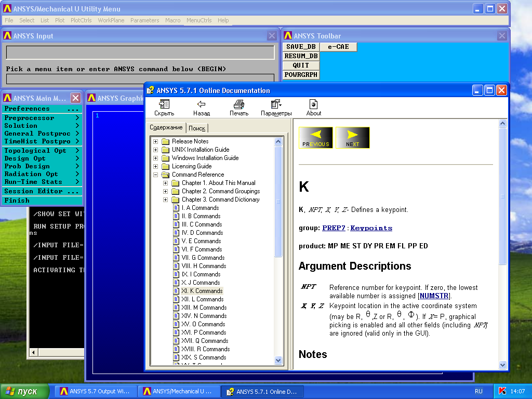Open Preprocessor submenu in Main Menu
The image size is (532, 399).
pos(42,118)
